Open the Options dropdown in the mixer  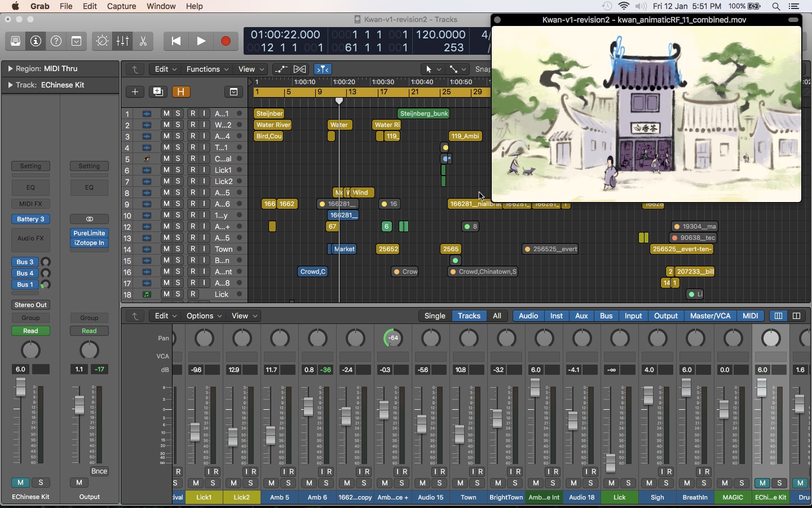[x=204, y=316]
